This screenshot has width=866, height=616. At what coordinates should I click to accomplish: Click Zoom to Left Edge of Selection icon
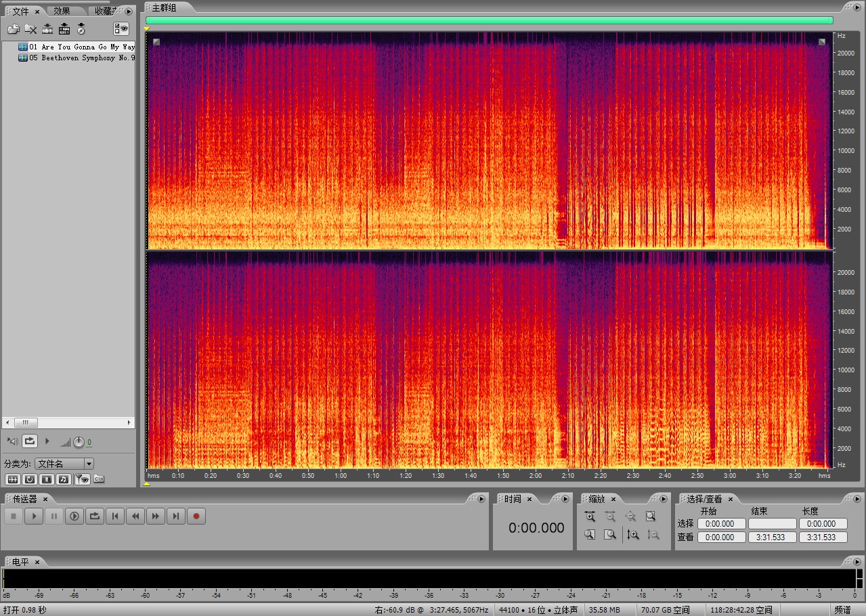590,535
